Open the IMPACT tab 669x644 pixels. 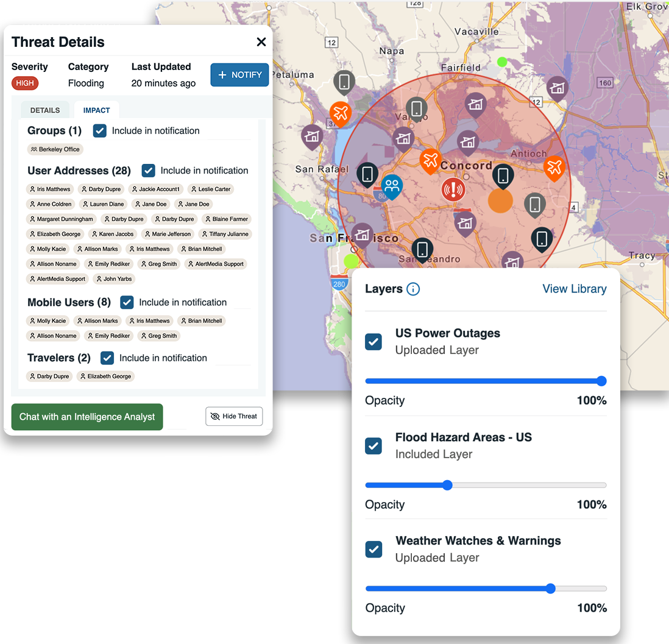tap(96, 110)
